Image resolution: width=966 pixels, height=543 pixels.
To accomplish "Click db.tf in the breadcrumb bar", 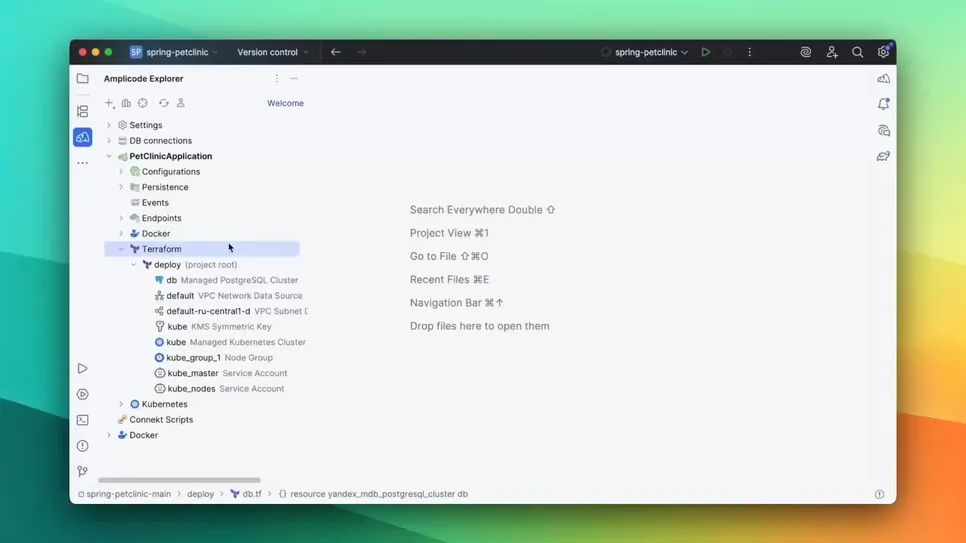I will (246, 494).
